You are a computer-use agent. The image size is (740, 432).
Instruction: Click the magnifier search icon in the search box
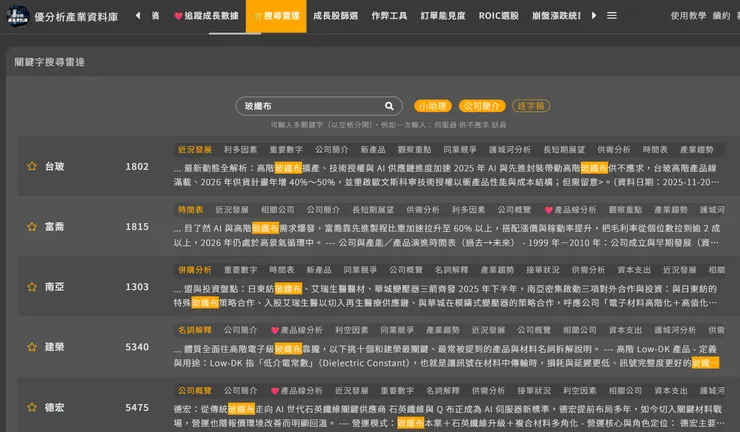click(x=389, y=106)
